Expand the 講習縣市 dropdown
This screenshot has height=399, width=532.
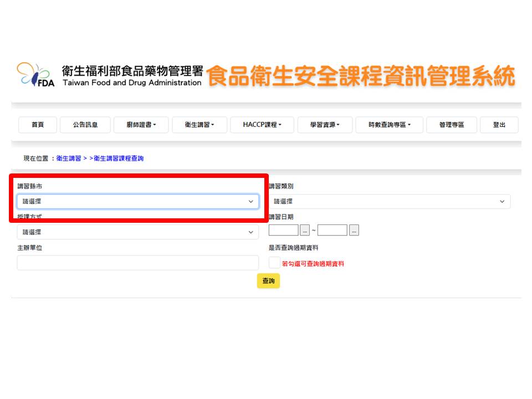[137, 202]
